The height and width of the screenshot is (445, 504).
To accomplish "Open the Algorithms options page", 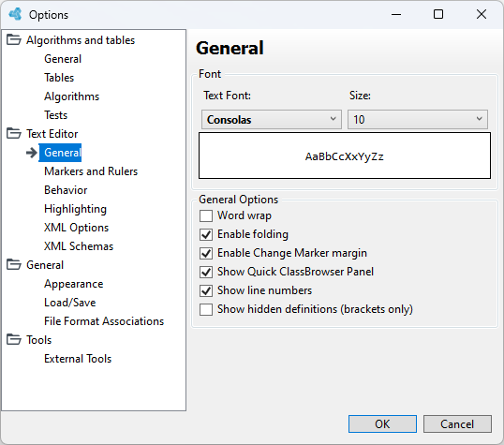I will [x=72, y=96].
